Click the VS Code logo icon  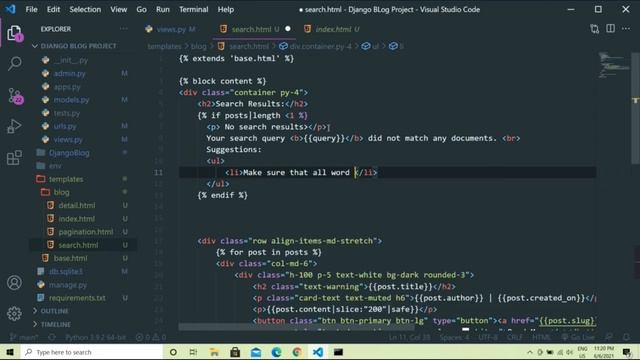pyautogui.click(x=10, y=9)
